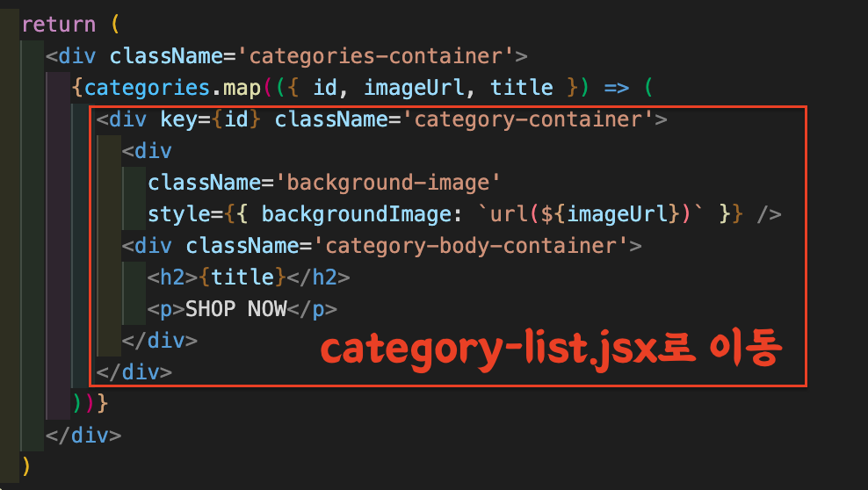
Task: Click 'category-container' class name string
Action: pyautogui.click(x=528, y=119)
